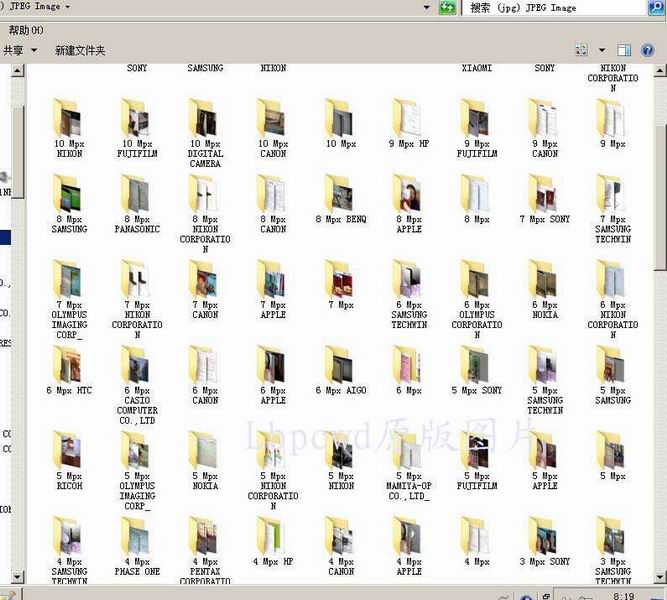Click the search magnifier icon
This screenshot has width=667, height=600.
coord(656,7)
